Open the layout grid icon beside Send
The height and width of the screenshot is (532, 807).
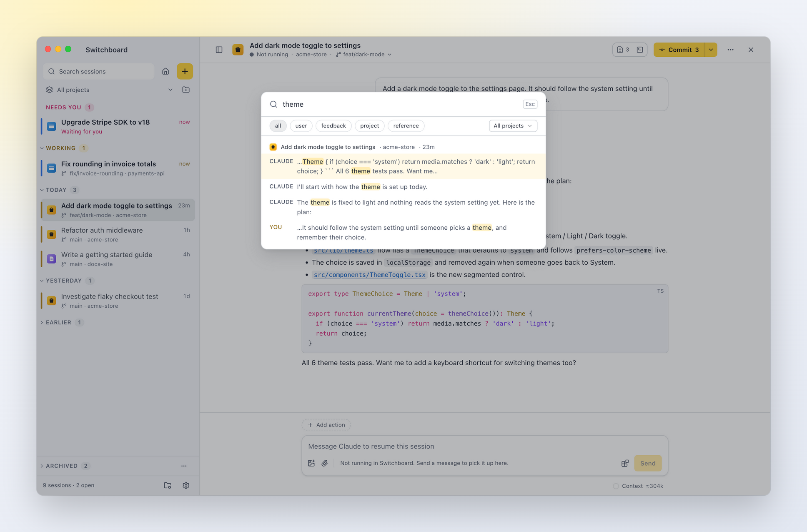tap(625, 463)
